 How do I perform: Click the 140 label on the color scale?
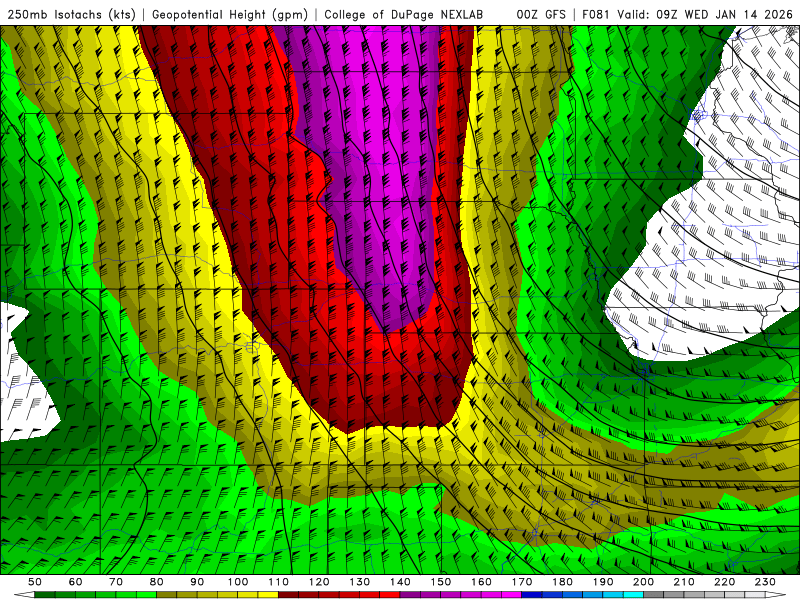click(x=400, y=582)
